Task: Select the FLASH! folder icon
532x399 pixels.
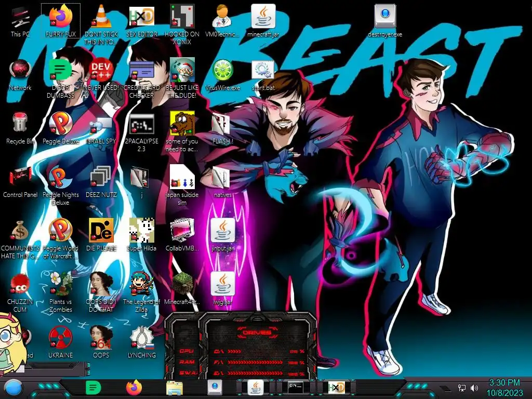Action: (x=222, y=128)
